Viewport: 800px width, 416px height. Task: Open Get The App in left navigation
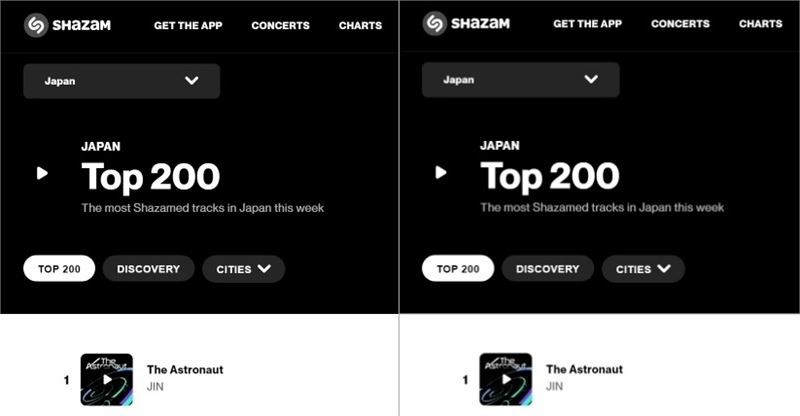click(188, 26)
